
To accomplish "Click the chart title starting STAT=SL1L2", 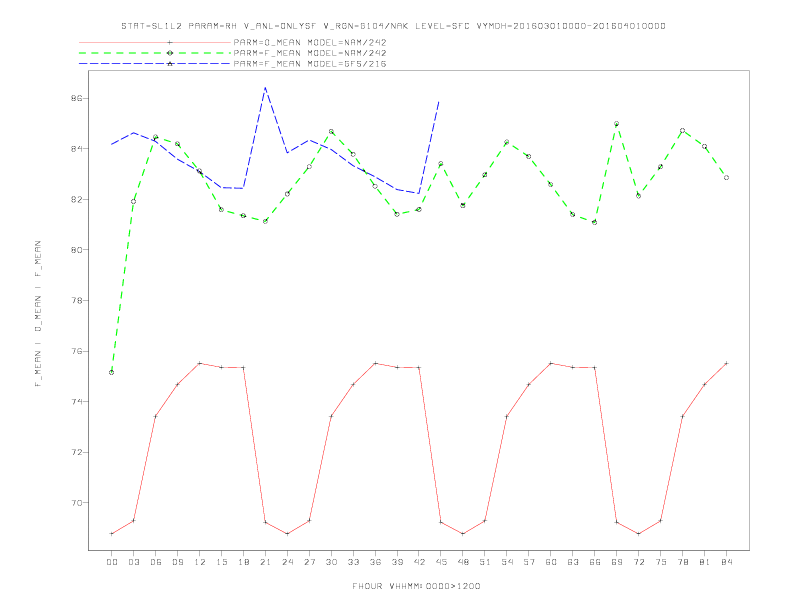I will [x=393, y=26].
